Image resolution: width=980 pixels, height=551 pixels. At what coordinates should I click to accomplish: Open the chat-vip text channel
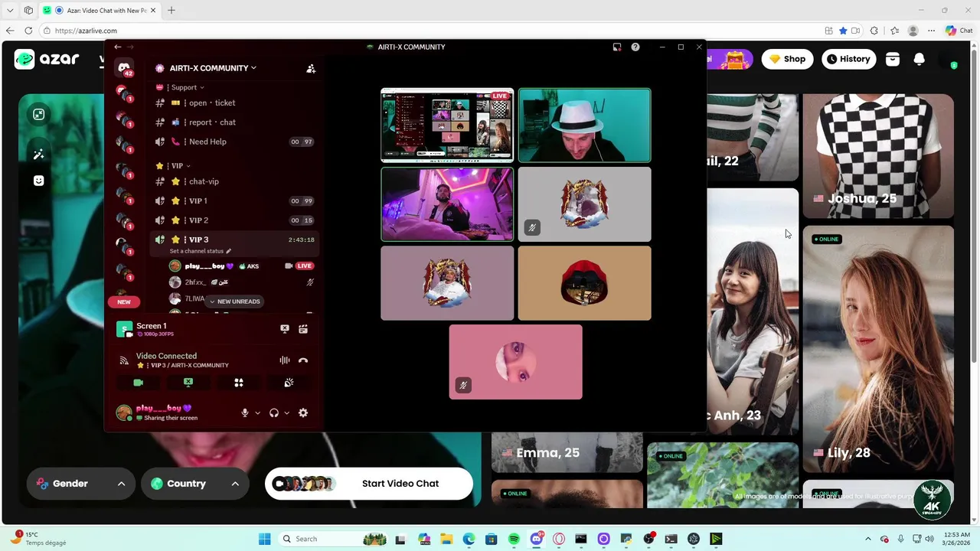[x=235, y=181]
